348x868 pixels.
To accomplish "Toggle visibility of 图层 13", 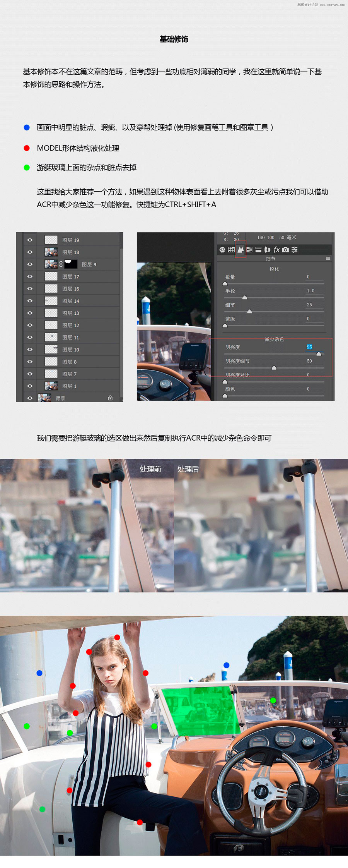I will point(30,313).
